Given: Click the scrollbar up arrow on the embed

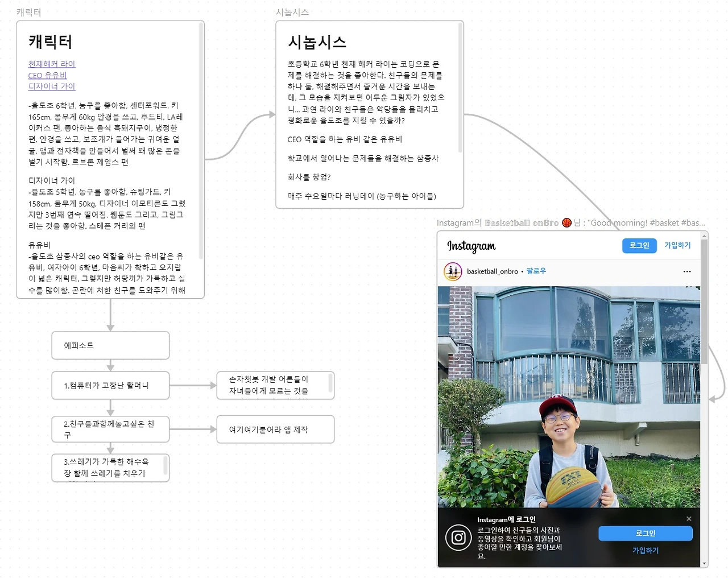Looking at the screenshot, I should point(705,236).
